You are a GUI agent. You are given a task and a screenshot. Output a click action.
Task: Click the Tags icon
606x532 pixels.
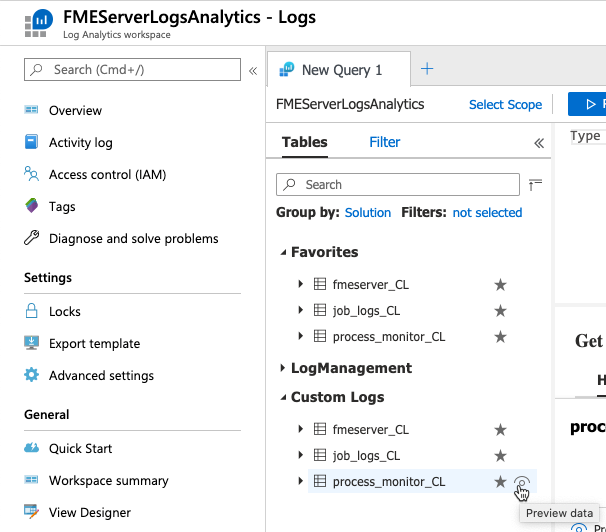pos(32,206)
